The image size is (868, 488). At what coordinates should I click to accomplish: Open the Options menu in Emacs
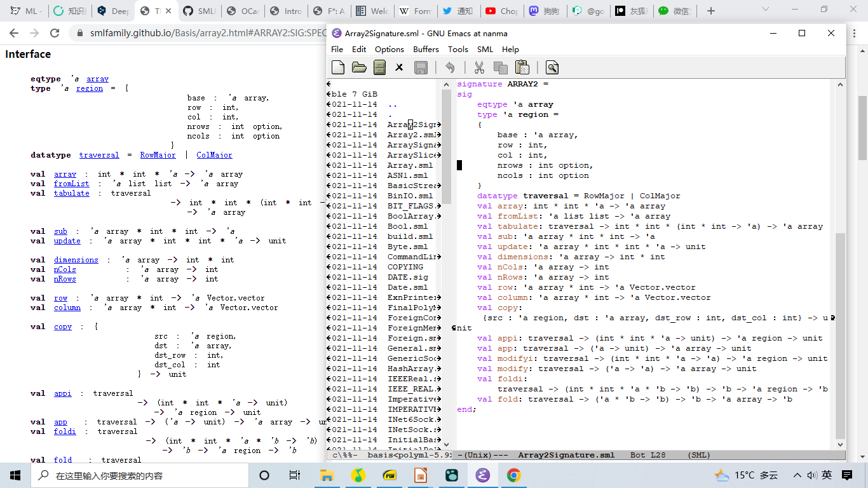(x=389, y=49)
